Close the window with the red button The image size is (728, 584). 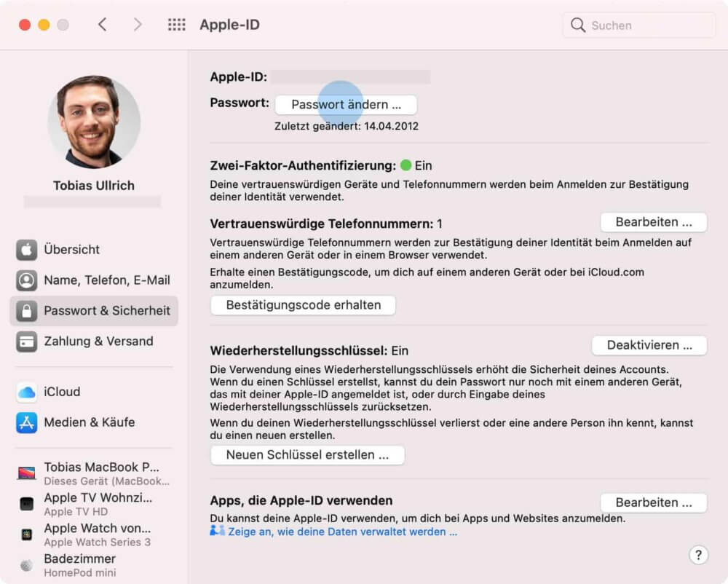tap(25, 25)
